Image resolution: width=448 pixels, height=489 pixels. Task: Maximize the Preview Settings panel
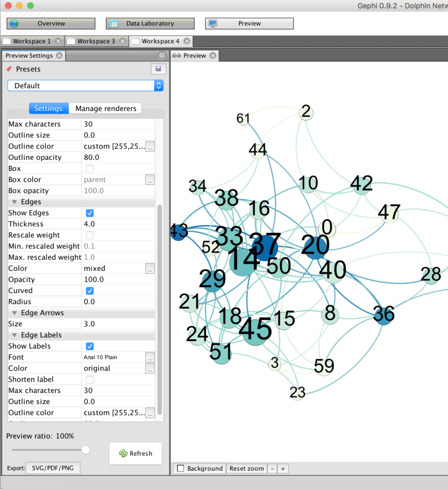[162, 55]
